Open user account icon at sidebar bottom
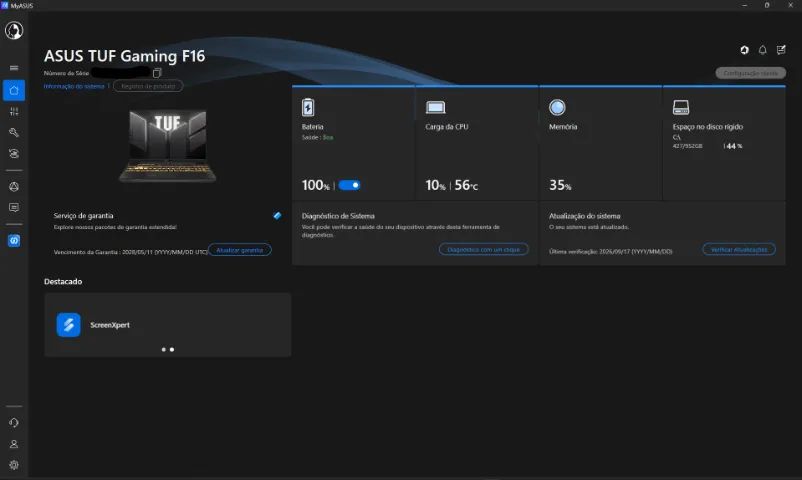Image resolution: width=802 pixels, height=480 pixels. pos(14,444)
